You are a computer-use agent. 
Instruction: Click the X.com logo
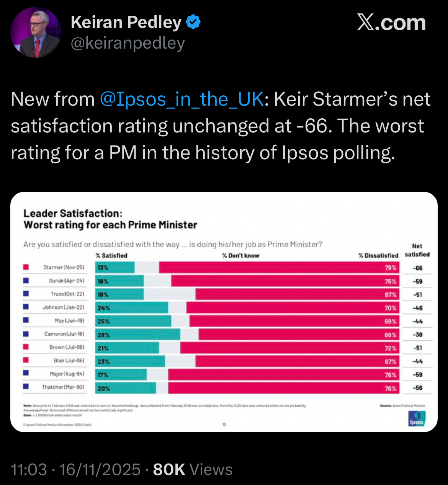coord(391,23)
